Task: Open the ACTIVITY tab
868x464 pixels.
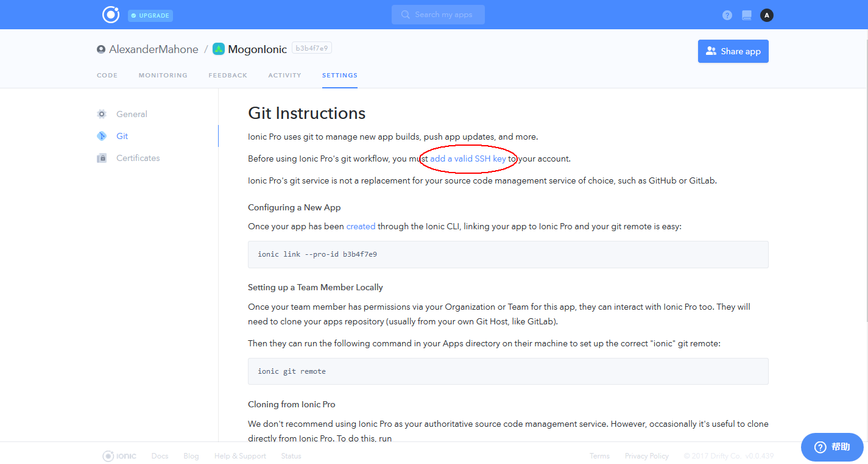Action: pyautogui.click(x=284, y=75)
